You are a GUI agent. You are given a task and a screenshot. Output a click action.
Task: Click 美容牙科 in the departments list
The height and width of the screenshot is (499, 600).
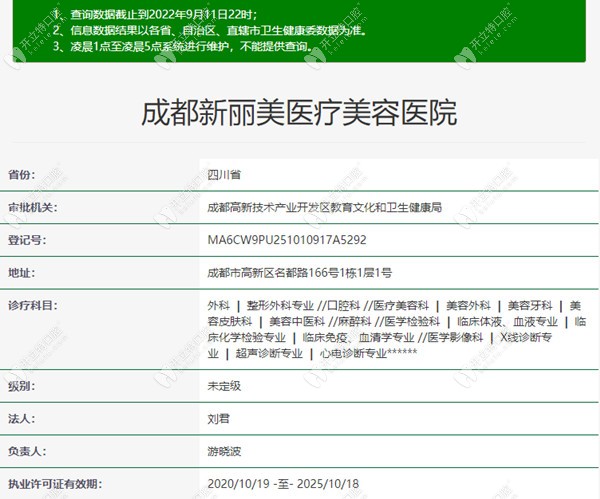(x=530, y=306)
